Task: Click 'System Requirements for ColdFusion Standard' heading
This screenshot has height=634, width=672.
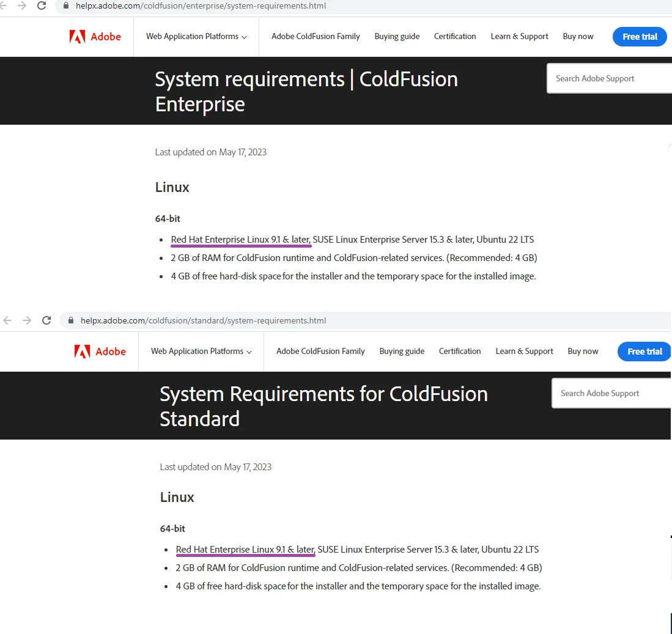Action: click(x=323, y=407)
